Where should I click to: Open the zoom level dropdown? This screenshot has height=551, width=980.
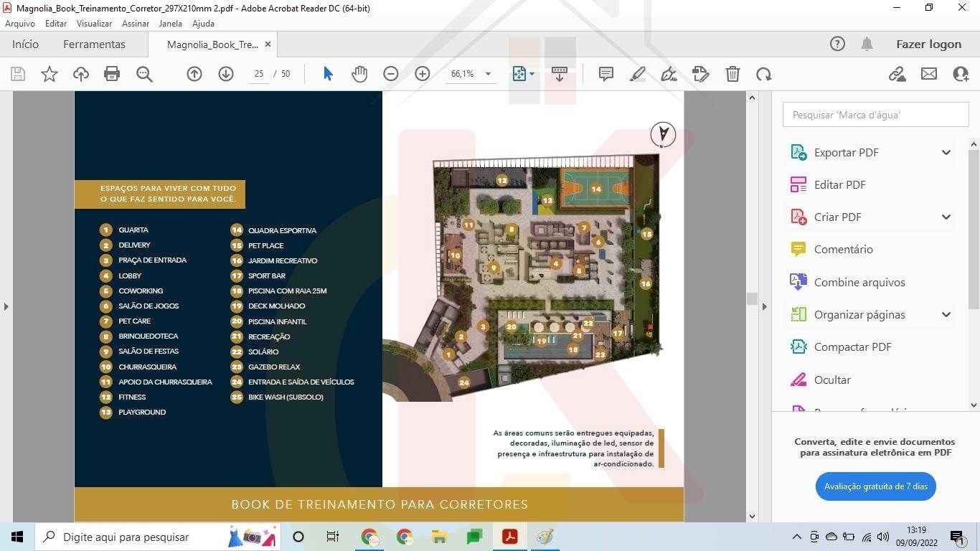488,74
